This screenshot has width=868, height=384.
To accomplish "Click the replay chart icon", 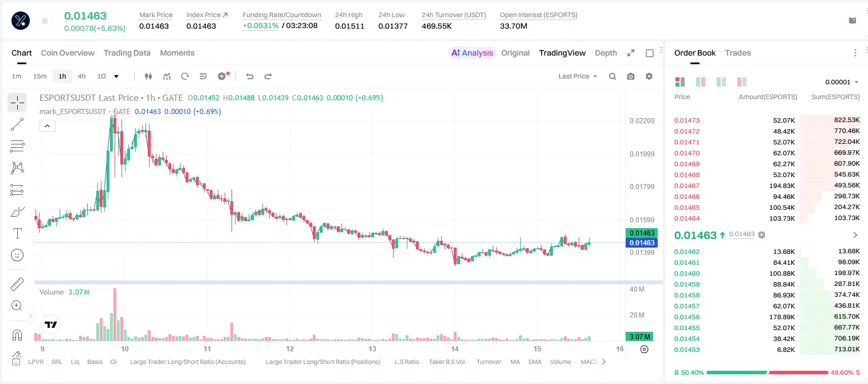I will (185, 76).
